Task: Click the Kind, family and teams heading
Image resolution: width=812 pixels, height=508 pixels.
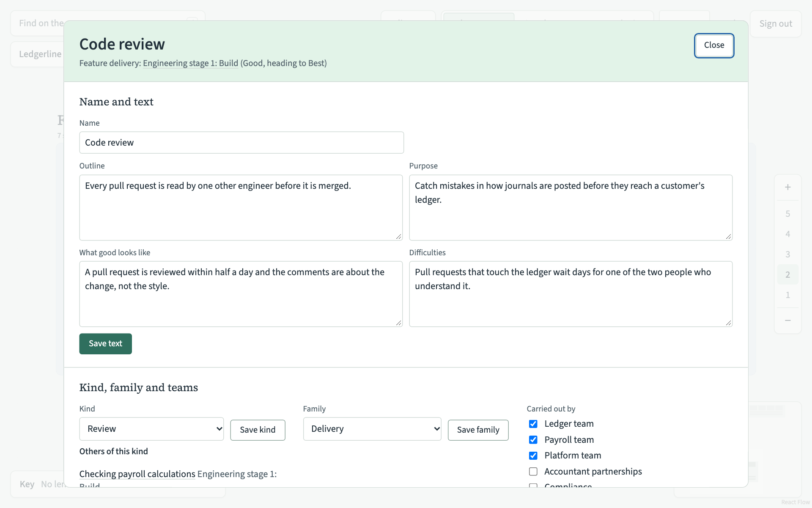Action: coord(139,388)
